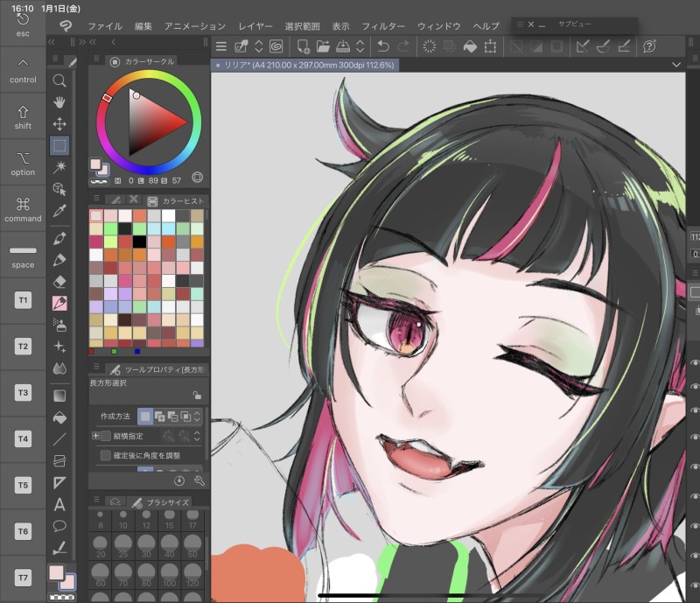
Task: Click the Open file folder icon
Action: pos(323,46)
